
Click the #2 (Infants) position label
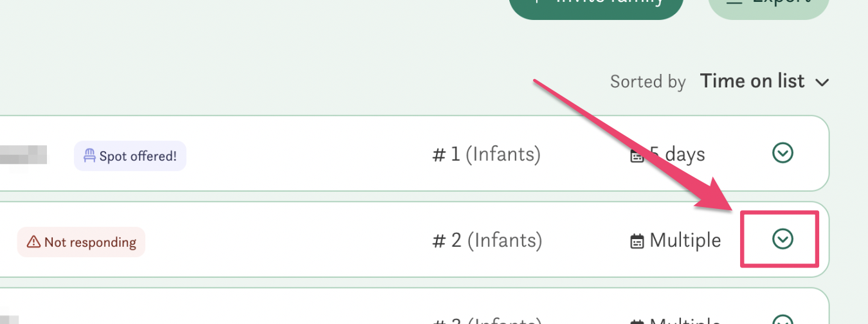coord(487,240)
